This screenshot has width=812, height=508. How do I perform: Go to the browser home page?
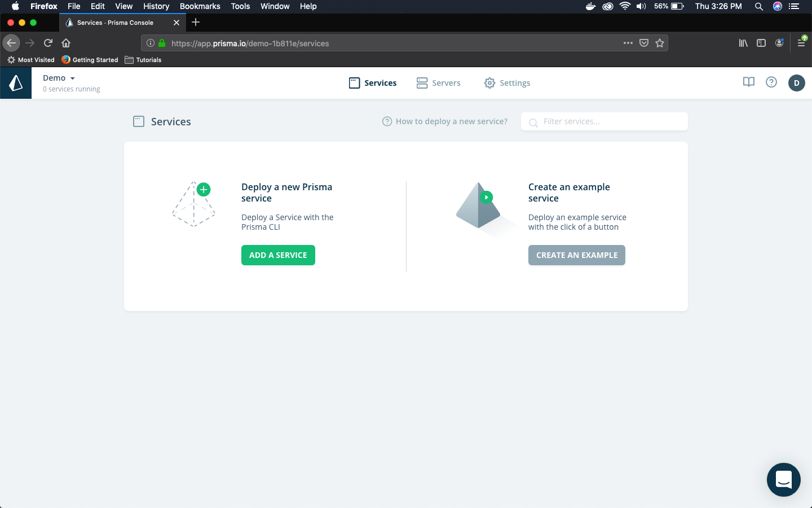66,43
